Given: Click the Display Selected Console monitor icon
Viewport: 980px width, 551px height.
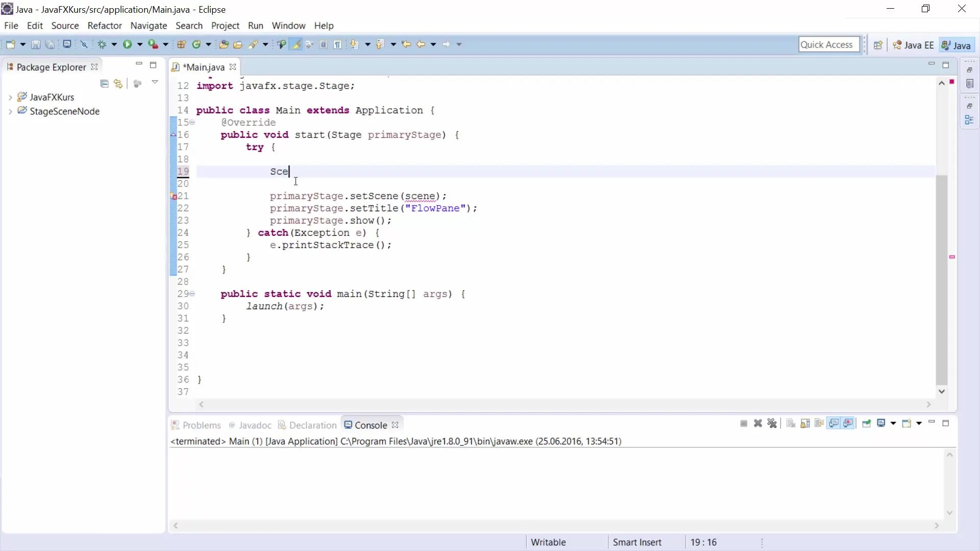Looking at the screenshot, I should 881,423.
